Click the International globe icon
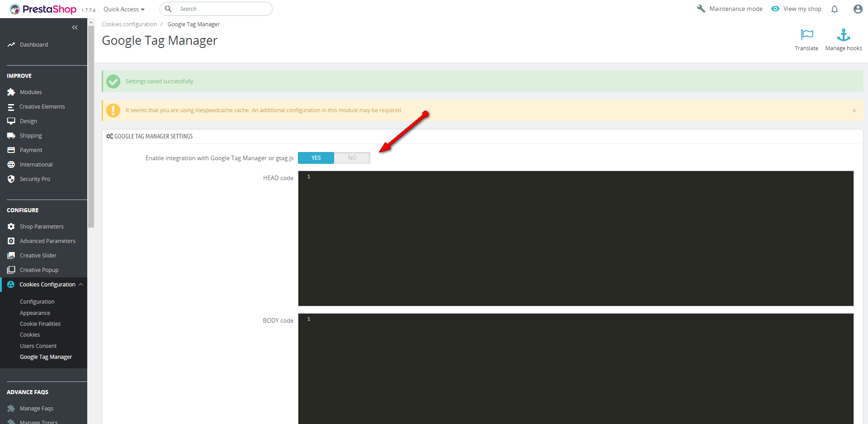Screen dimensions: 868x424 click(x=11, y=165)
